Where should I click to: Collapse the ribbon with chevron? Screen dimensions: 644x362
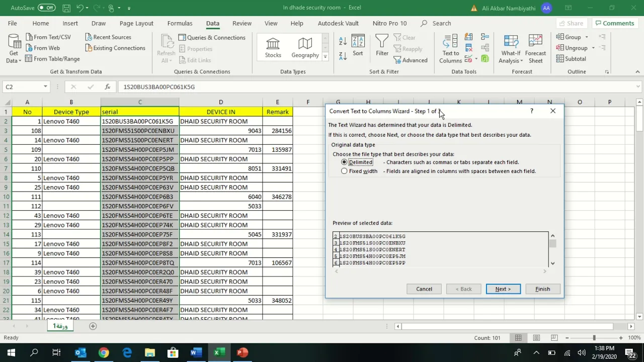(637, 72)
